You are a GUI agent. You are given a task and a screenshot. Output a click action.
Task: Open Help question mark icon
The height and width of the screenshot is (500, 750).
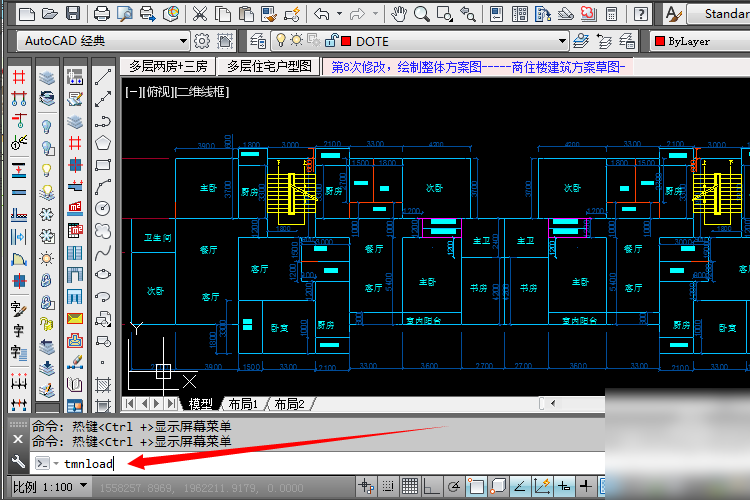coord(640,14)
